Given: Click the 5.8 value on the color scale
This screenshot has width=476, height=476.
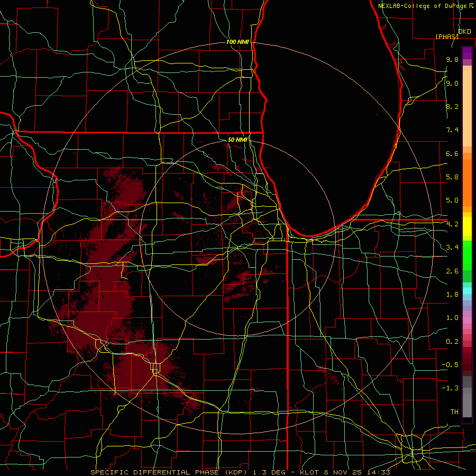Looking at the screenshot, I should pyautogui.click(x=452, y=177).
